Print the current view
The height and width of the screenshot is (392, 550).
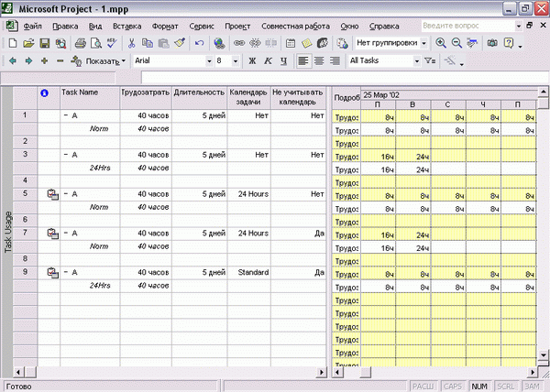pos(81,43)
